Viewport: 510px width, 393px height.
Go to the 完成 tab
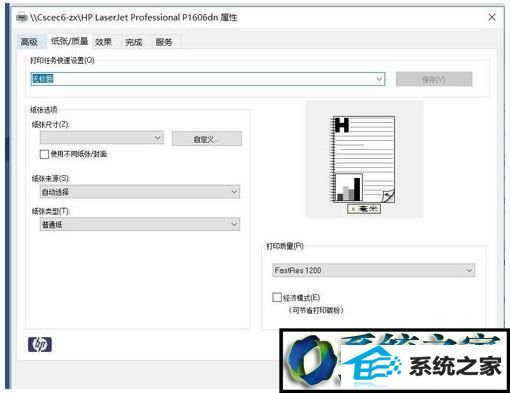pos(133,42)
